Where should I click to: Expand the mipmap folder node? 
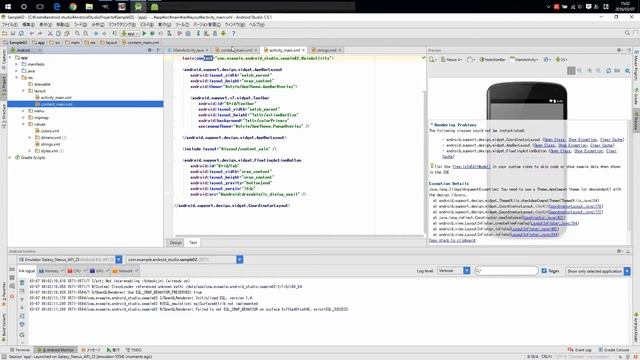23,118
